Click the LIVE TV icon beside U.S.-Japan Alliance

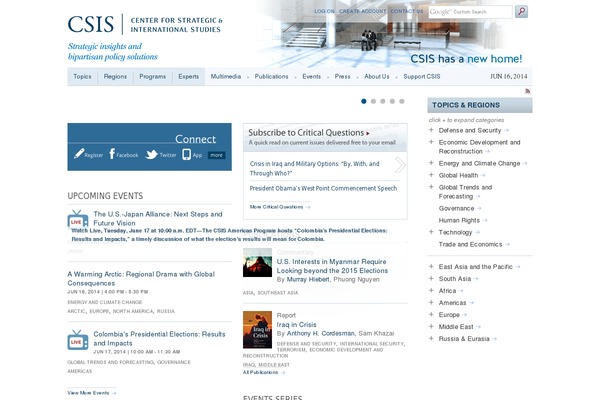click(78, 219)
